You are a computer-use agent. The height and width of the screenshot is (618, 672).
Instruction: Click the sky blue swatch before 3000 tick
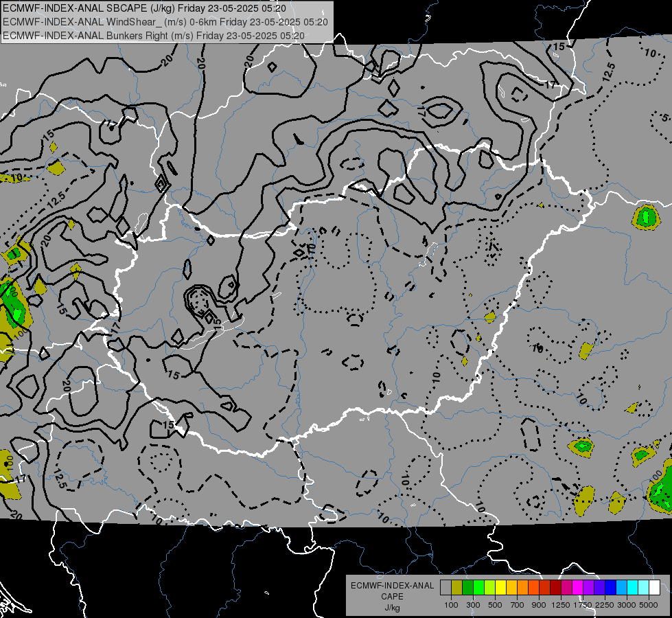pyautogui.click(x=621, y=588)
